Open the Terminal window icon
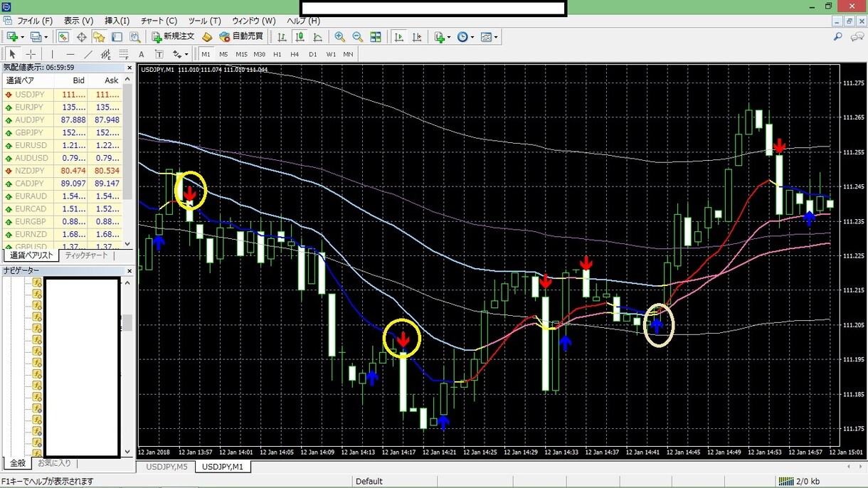 [117, 37]
